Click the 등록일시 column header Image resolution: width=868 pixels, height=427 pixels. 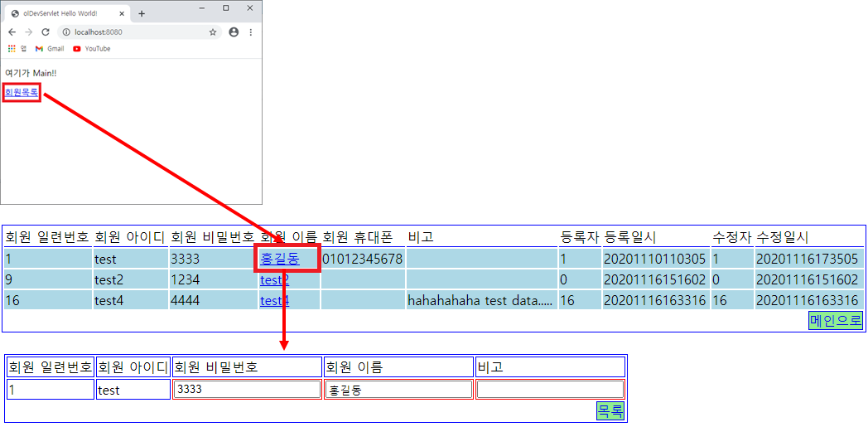coord(630,237)
